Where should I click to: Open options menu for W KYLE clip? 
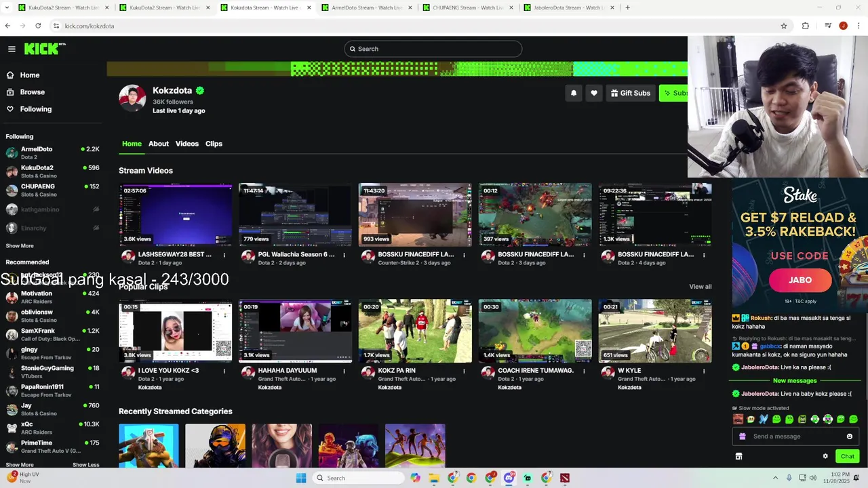pos(704,371)
